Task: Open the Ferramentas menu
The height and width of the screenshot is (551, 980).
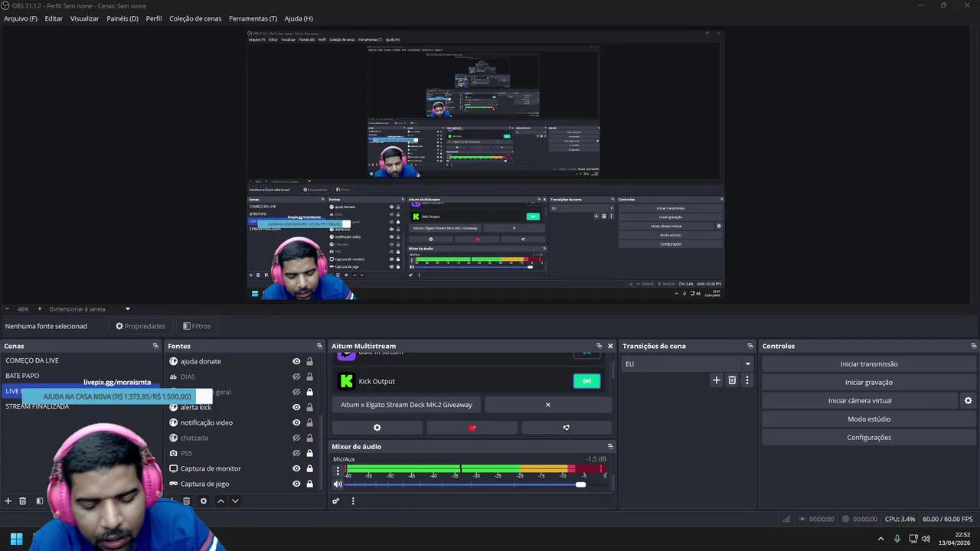Action: coord(253,18)
